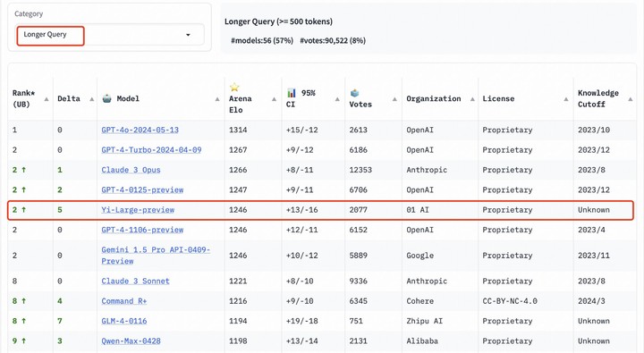The image size is (644, 353).
Task: Sort by Knowledge Cutoff using its arrow
Action: point(630,99)
